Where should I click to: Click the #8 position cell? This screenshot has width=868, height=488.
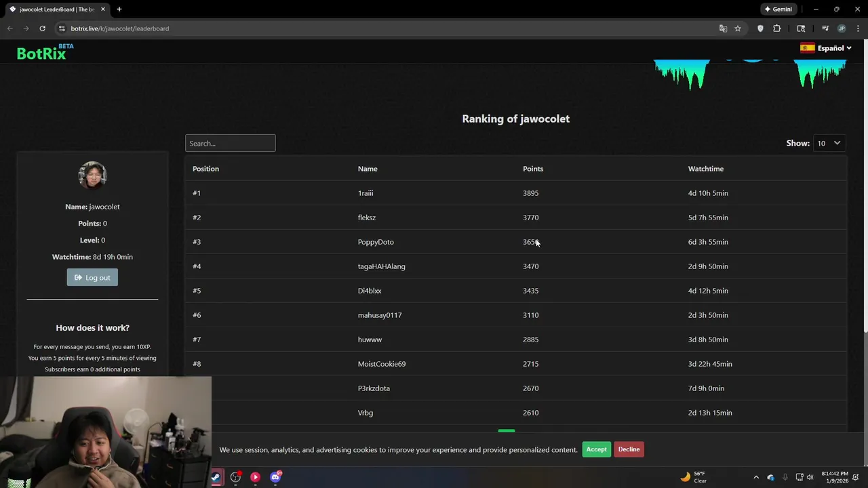[x=197, y=364]
